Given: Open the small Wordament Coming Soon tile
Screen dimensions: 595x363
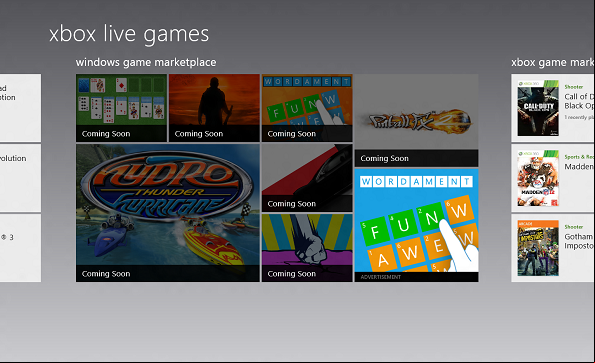Looking at the screenshot, I should (x=307, y=108).
